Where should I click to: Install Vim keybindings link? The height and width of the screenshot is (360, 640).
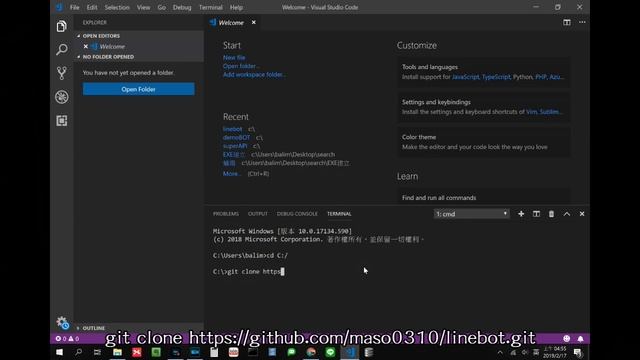click(x=531, y=112)
